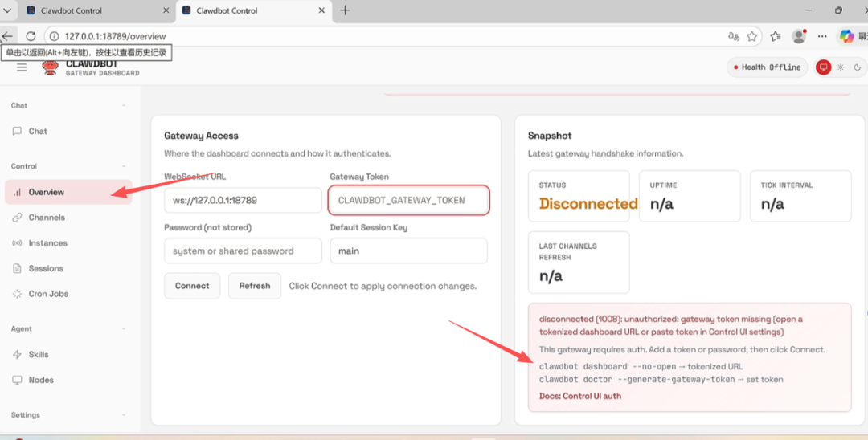Open Cron Jobs in sidebar
868x440 pixels.
[48, 294]
